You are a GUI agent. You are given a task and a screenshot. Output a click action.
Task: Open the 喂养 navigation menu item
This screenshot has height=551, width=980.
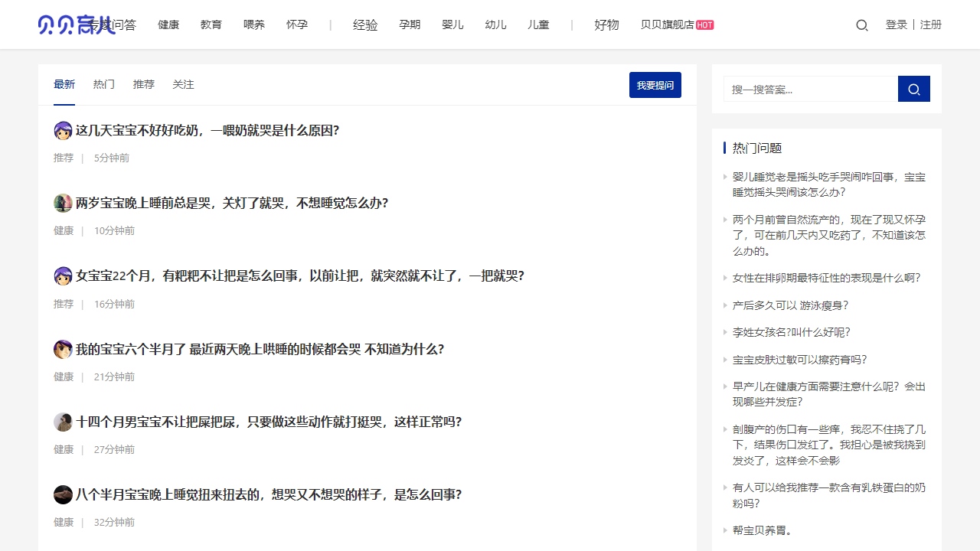click(254, 24)
